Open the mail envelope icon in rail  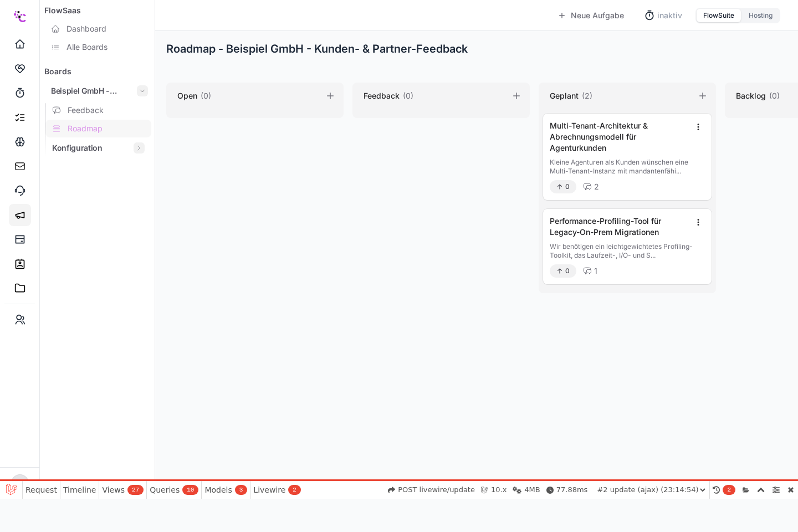pyautogui.click(x=20, y=166)
